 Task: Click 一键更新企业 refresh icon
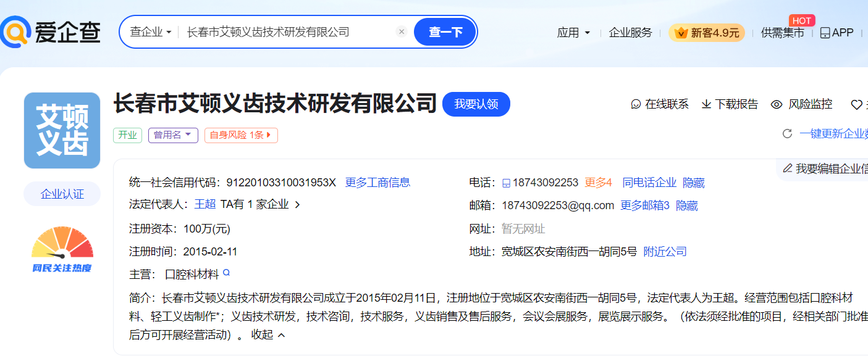[x=787, y=133]
